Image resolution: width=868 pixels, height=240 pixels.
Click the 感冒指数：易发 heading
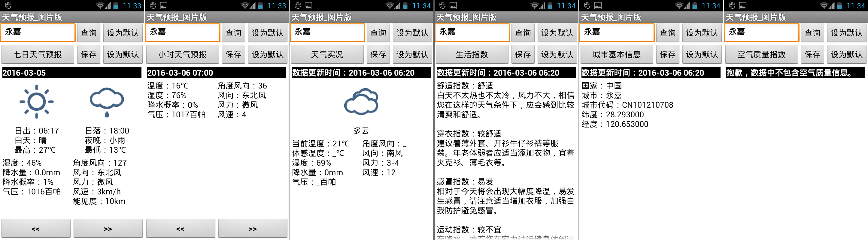(x=465, y=182)
